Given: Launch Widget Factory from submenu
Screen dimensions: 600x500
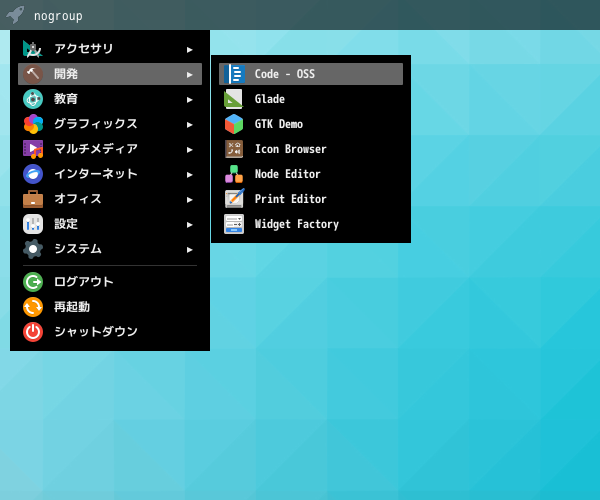Looking at the screenshot, I should pyautogui.click(x=311, y=224).
